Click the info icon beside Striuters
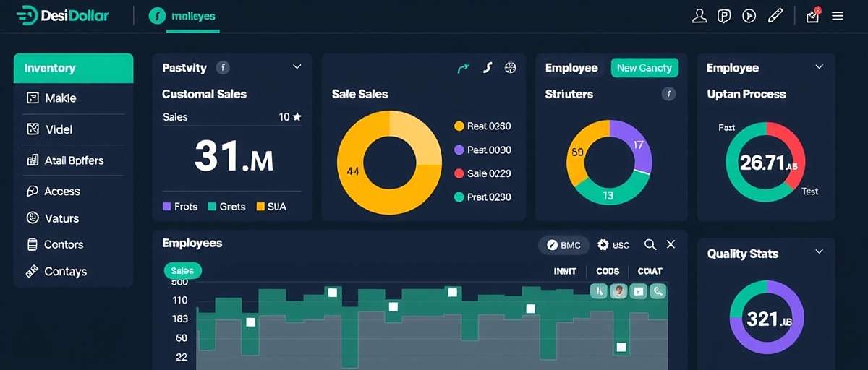Screen dimensions: 868x370 pos(669,94)
